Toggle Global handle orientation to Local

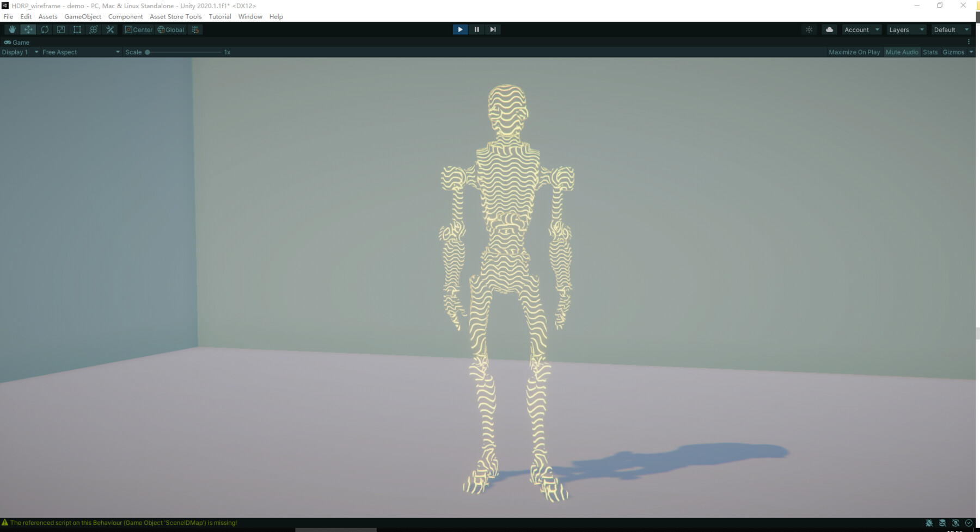pyautogui.click(x=170, y=29)
